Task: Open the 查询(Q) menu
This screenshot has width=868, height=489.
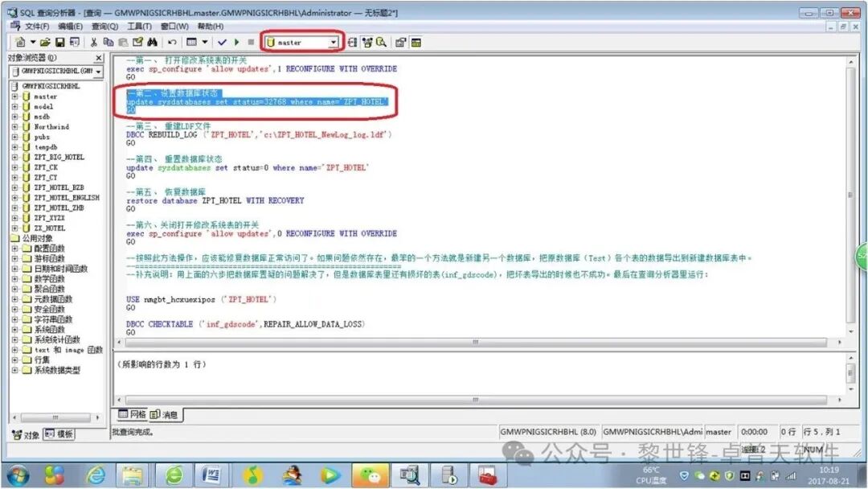Action: 104,27
